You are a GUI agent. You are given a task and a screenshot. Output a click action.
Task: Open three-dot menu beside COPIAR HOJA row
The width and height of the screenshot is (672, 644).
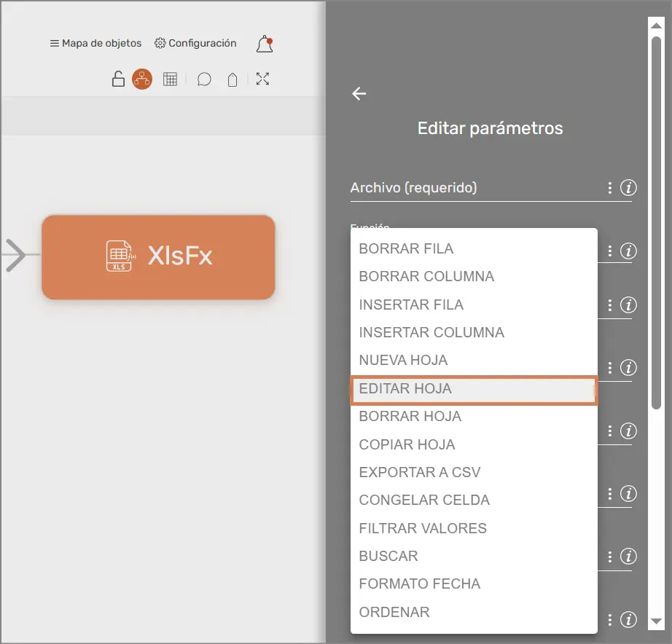[x=609, y=431]
